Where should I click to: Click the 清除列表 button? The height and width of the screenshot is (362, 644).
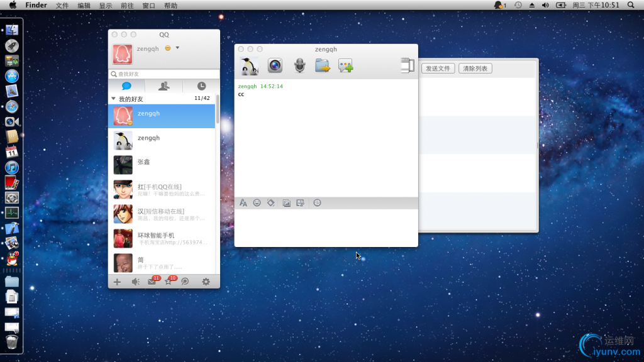(475, 69)
